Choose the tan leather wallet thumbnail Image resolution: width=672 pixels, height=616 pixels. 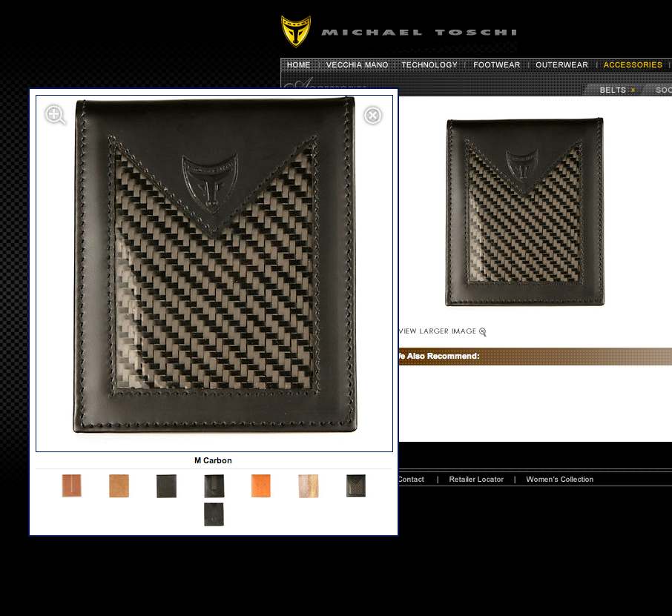click(x=119, y=486)
